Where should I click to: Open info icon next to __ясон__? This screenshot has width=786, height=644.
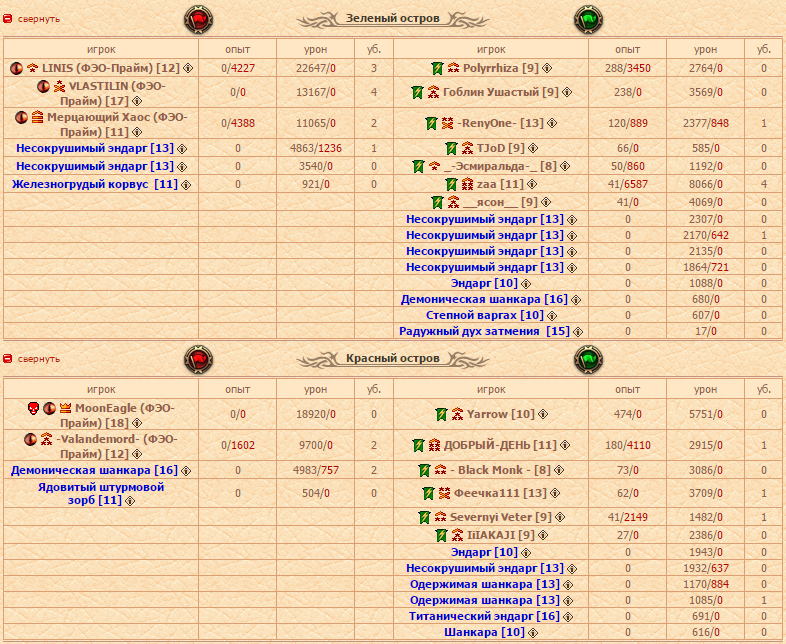click(546, 202)
